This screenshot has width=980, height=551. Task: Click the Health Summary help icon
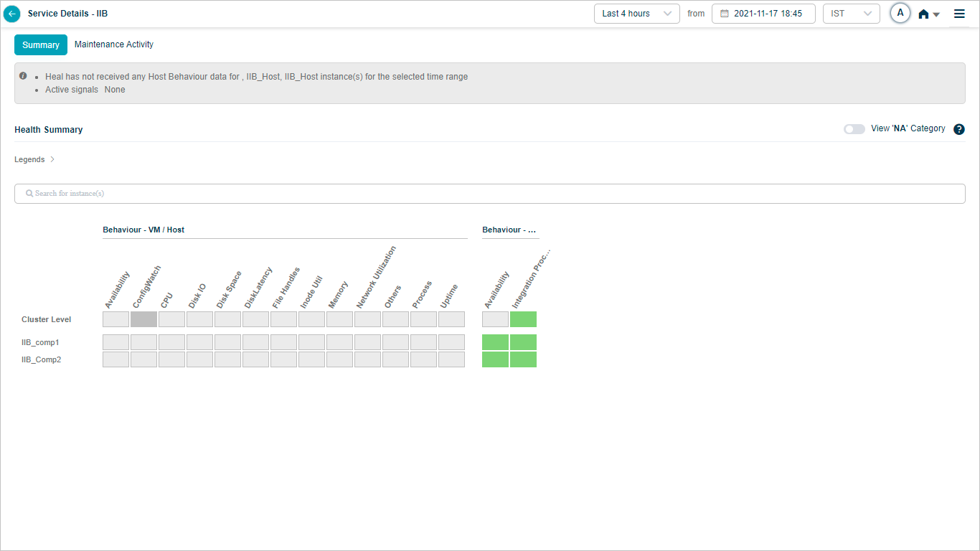coord(959,129)
